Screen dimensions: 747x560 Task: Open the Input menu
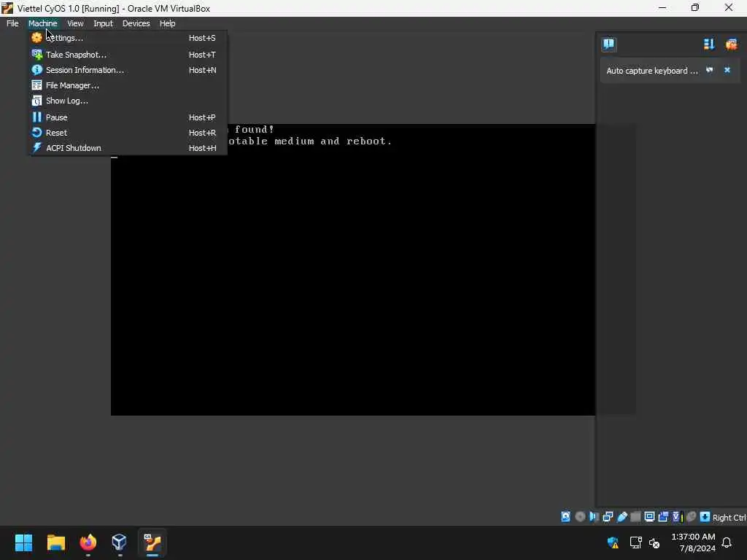103,23
